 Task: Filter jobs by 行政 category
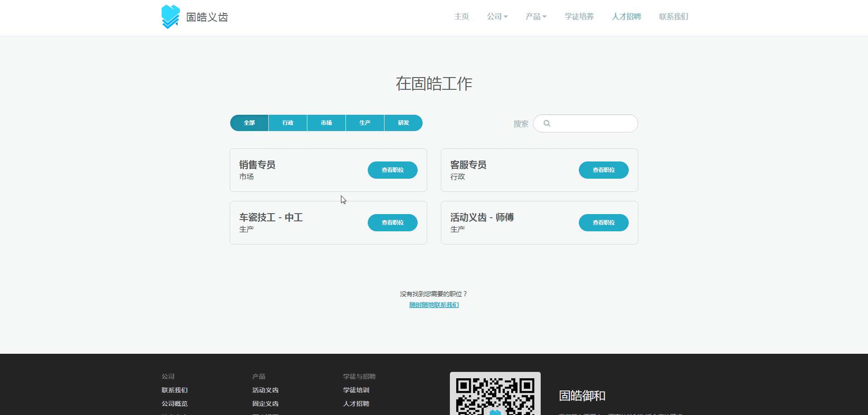point(288,123)
